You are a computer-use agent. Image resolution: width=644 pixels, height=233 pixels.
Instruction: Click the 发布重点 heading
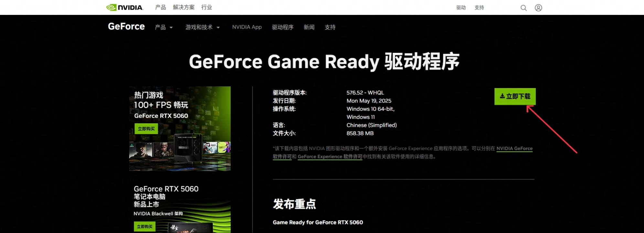tap(295, 204)
